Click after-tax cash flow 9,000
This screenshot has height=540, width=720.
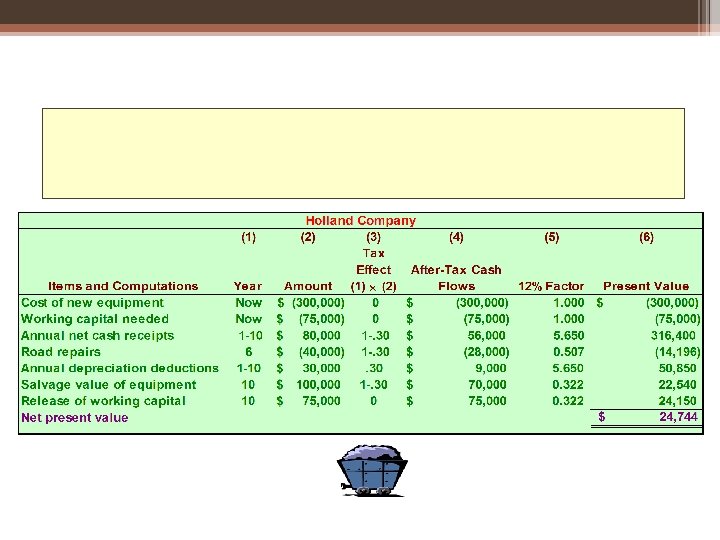point(490,368)
